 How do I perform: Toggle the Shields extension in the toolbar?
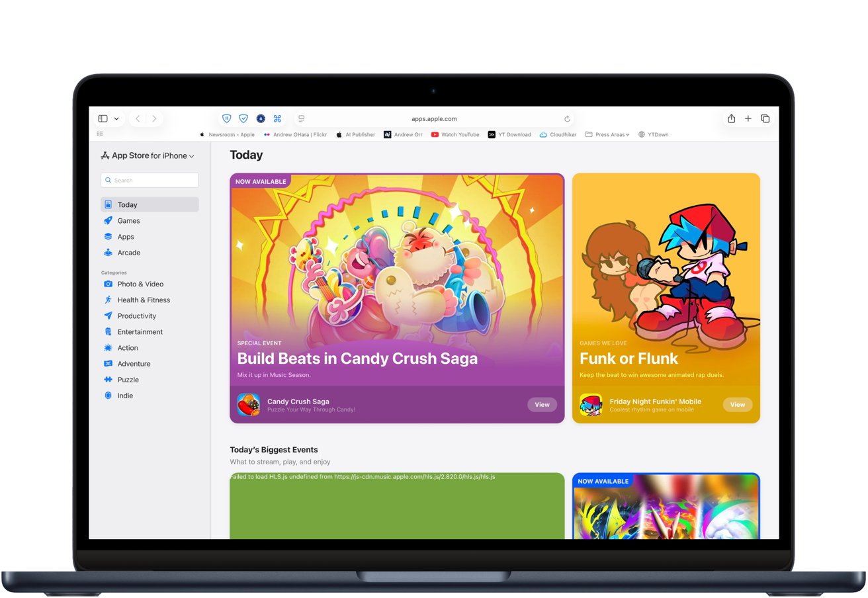pos(226,118)
